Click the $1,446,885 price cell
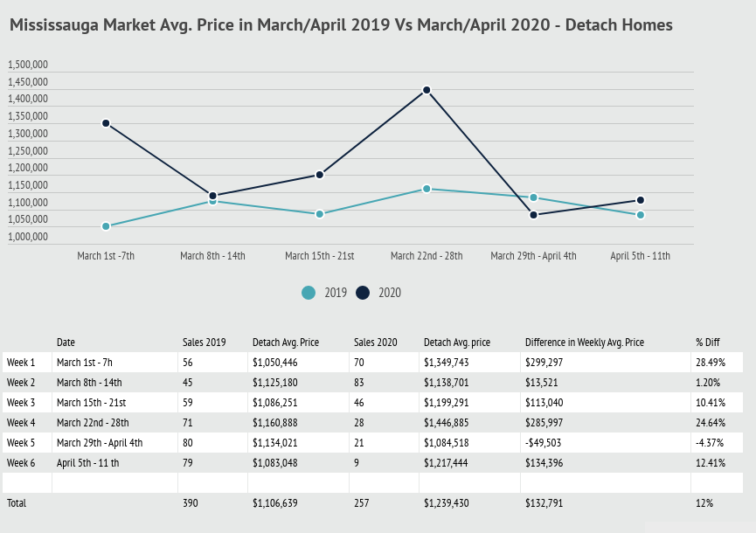The width and height of the screenshot is (756, 533). click(447, 423)
